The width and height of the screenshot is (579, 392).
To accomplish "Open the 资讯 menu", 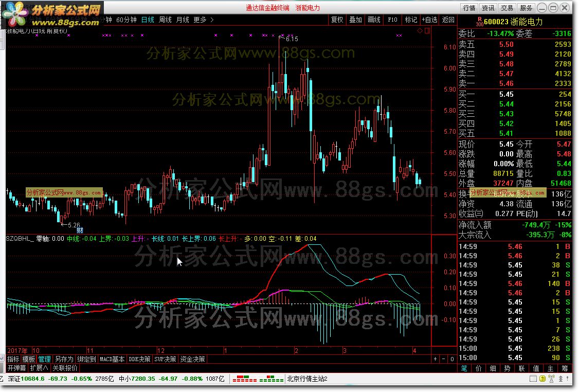I will [x=488, y=8].
